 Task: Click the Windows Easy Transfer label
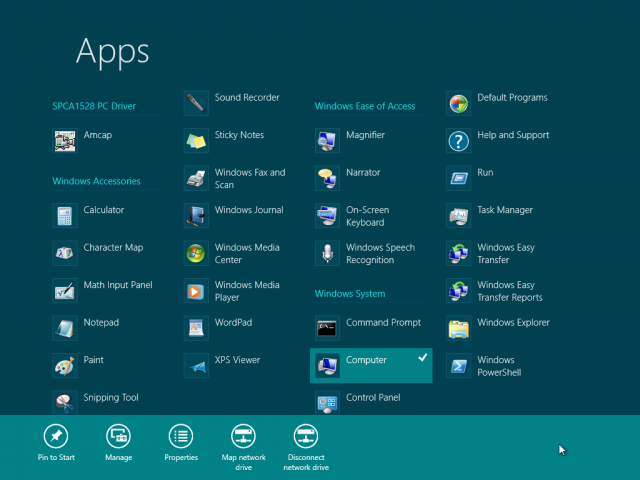pos(506,253)
